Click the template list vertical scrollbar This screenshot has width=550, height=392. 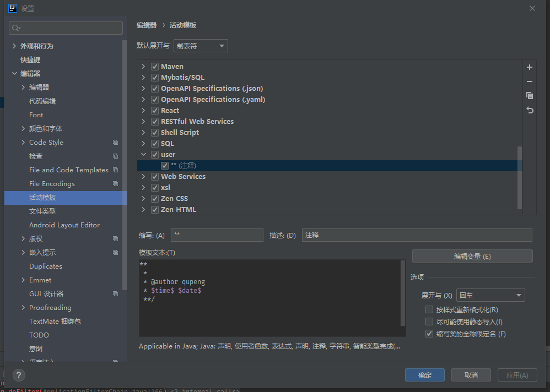tap(520, 178)
